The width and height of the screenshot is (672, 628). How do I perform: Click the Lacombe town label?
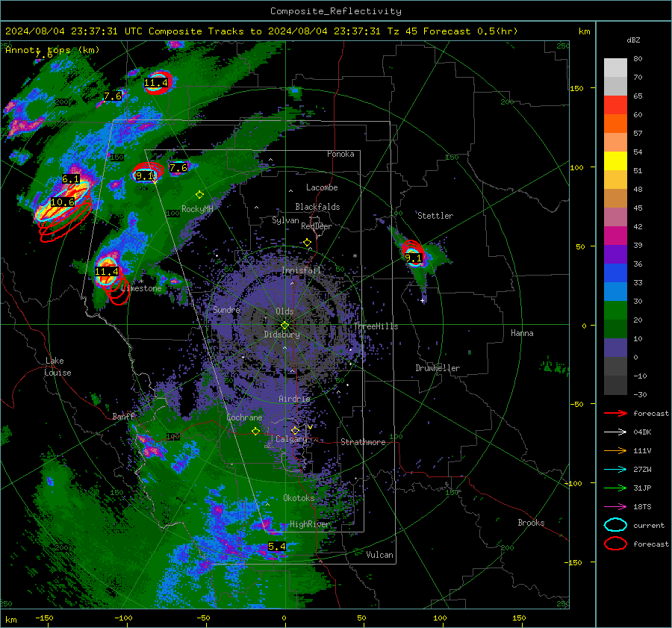(322, 187)
